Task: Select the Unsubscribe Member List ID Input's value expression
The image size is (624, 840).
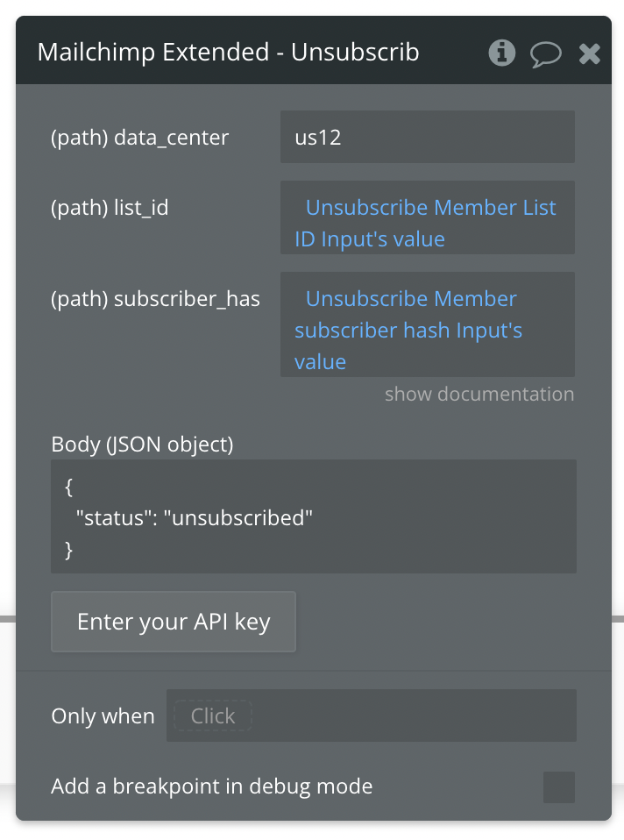Action: [x=428, y=223]
